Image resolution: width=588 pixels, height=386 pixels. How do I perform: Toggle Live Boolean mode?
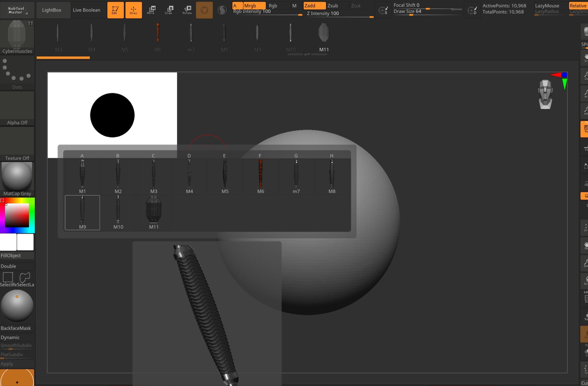86,10
